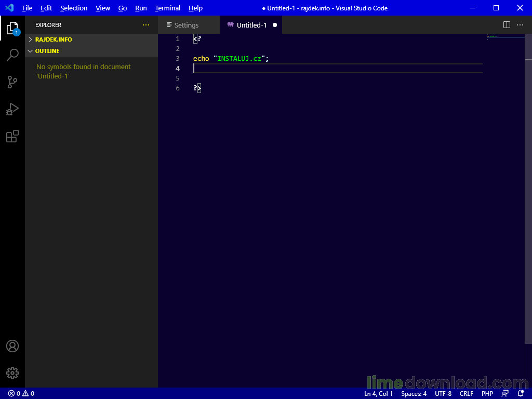Collapse the OUTLINE section

(x=91, y=51)
